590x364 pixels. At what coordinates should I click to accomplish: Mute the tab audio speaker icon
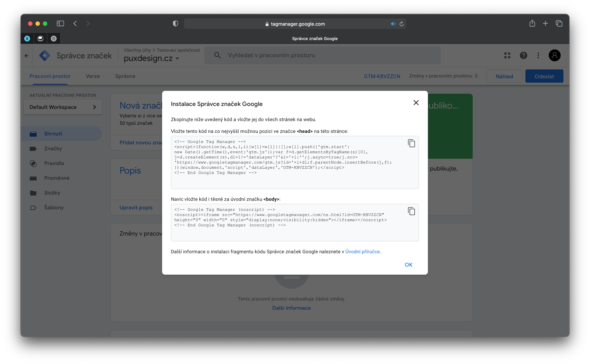(x=393, y=24)
